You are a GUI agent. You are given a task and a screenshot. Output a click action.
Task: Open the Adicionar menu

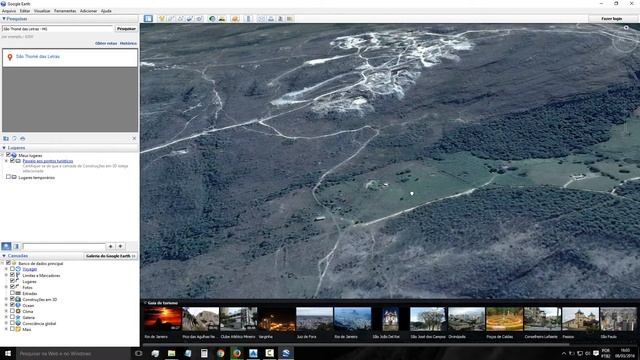[x=88, y=11]
